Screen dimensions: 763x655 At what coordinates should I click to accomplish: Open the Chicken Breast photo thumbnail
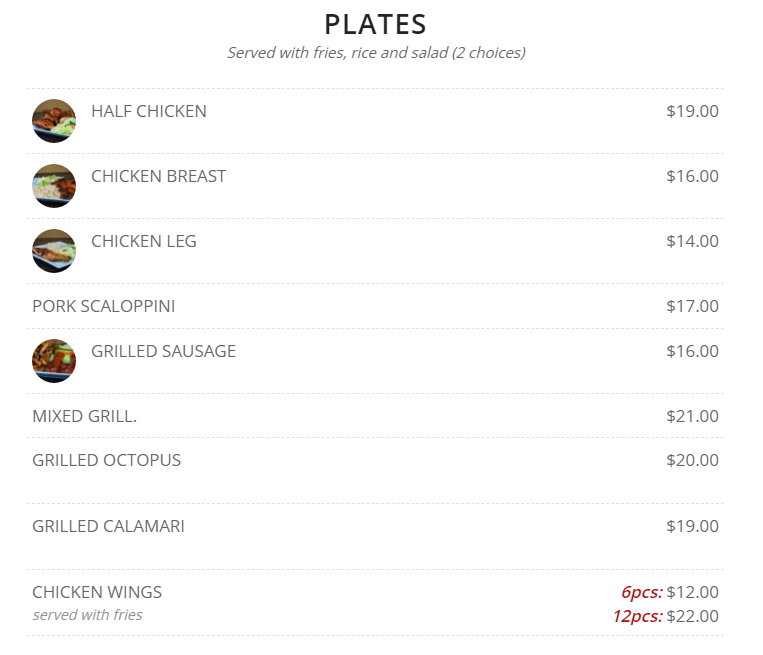pyautogui.click(x=54, y=186)
